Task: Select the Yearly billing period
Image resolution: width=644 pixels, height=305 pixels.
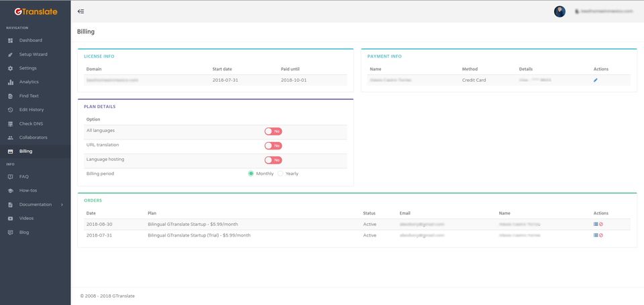Action: point(280,174)
